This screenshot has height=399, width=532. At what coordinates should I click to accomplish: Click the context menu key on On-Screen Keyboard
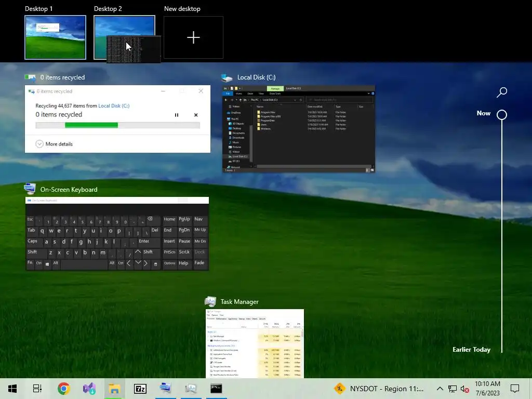pos(155,263)
